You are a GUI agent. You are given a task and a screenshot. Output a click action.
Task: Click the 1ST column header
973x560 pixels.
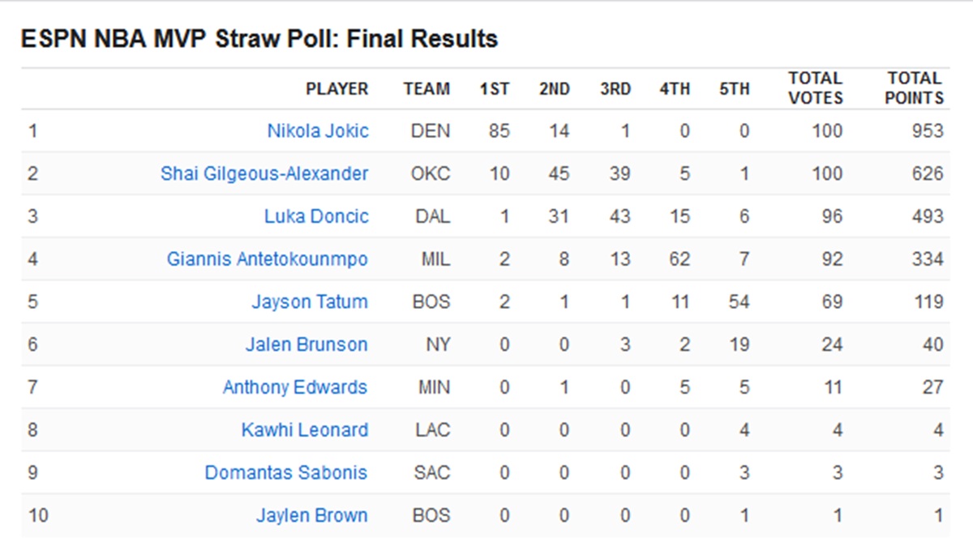coord(494,89)
